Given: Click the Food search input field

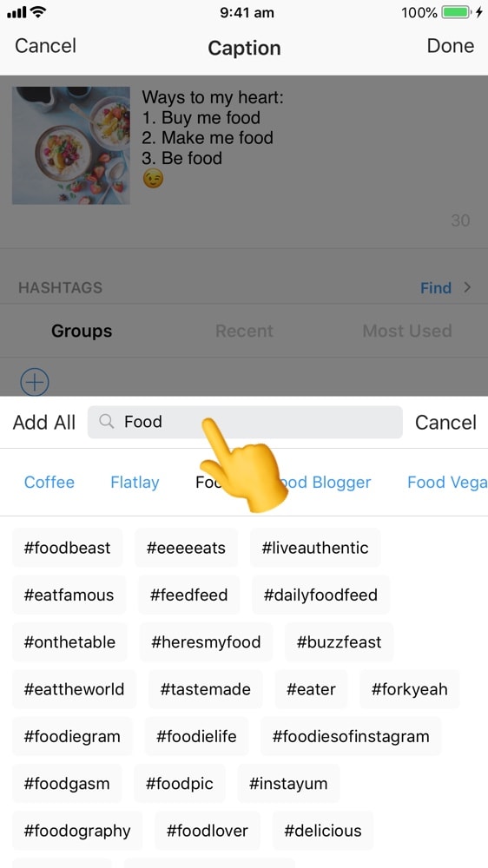Looking at the screenshot, I should tap(245, 422).
